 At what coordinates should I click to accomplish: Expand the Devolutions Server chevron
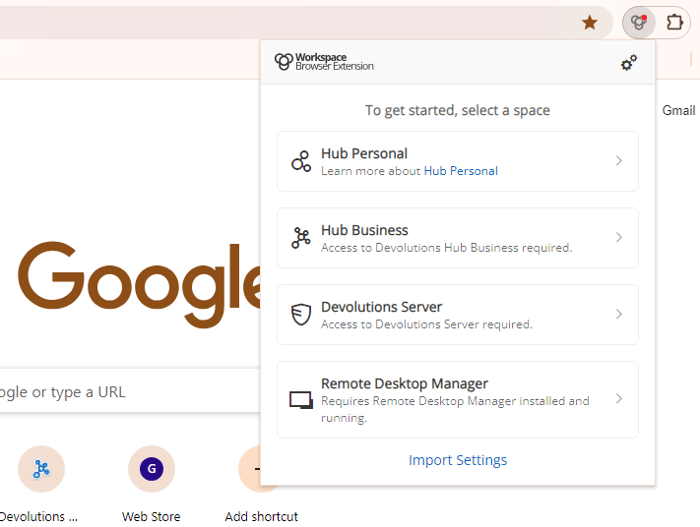pos(619,314)
